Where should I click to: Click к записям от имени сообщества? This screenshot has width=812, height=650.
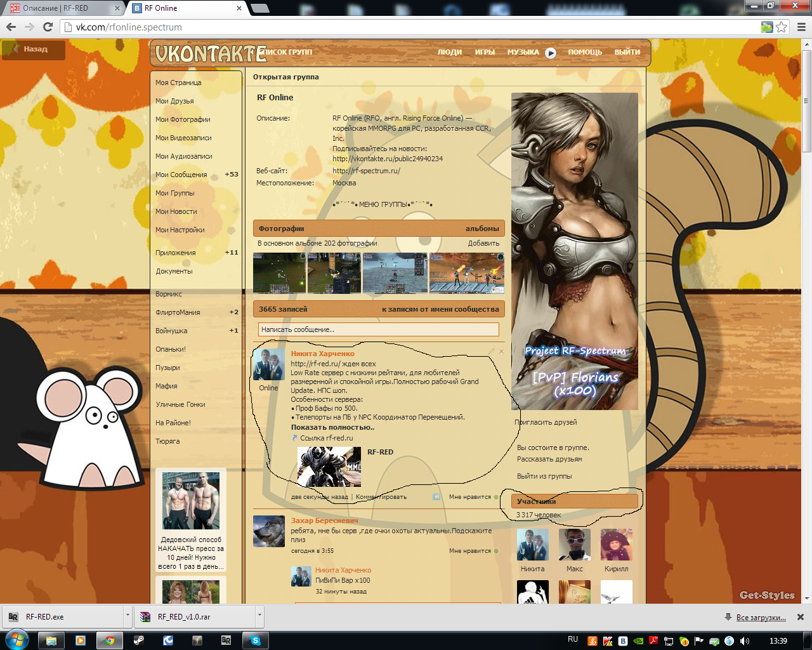click(x=440, y=309)
